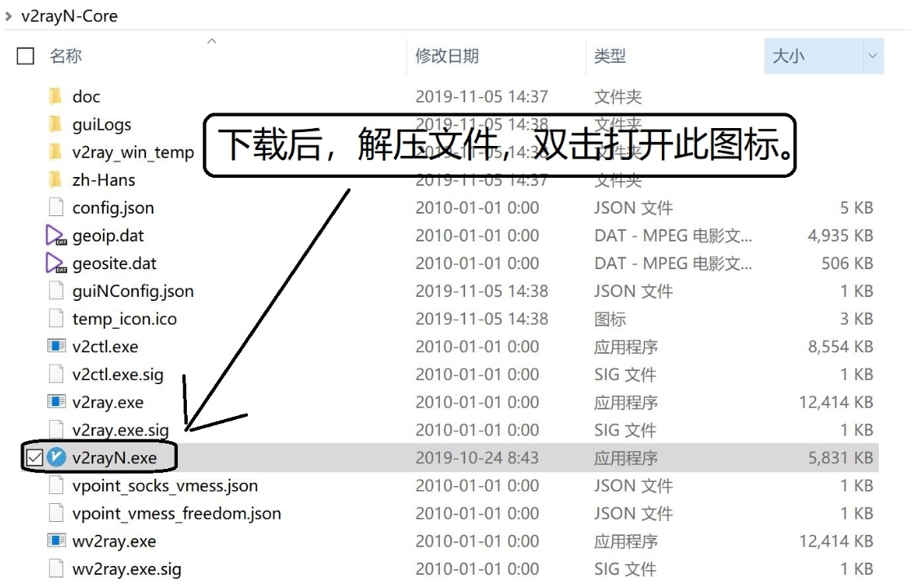Open the 大小 column dropdown arrow
This screenshot has height=588, width=918.
[x=872, y=56]
